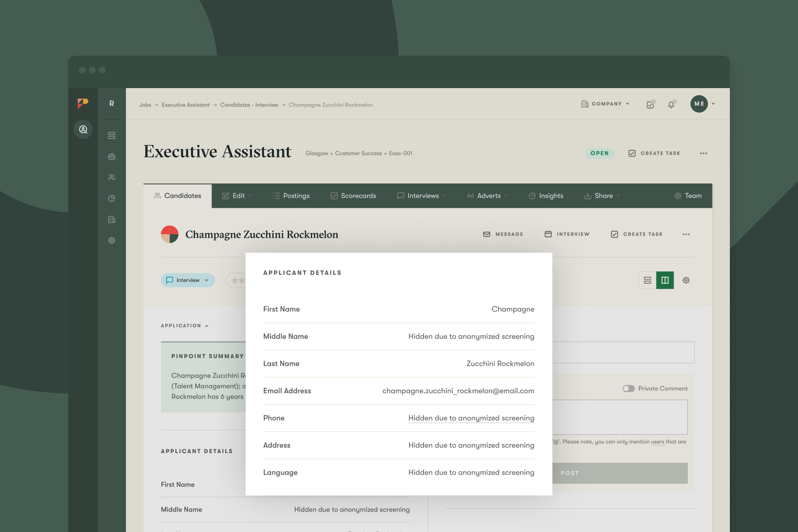This screenshot has width=798, height=532.
Task: Toggle the Private Comment switch
Action: click(628, 388)
